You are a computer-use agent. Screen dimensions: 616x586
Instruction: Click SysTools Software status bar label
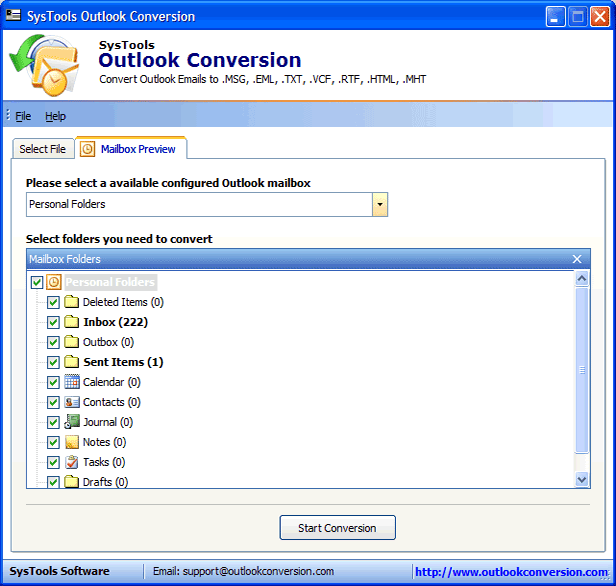(x=59, y=571)
